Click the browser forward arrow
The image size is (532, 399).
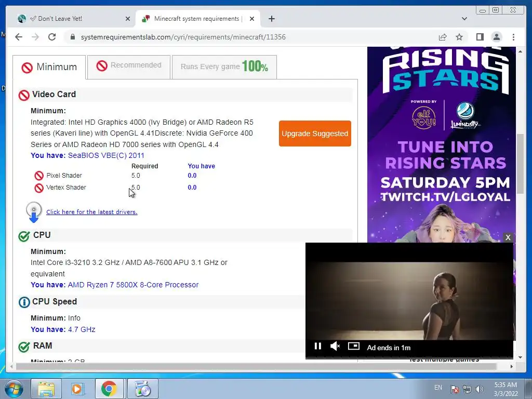click(x=35, y=37)
